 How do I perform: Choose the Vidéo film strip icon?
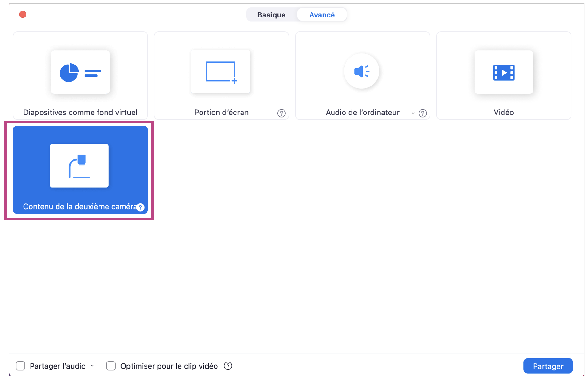click(503, 72)
